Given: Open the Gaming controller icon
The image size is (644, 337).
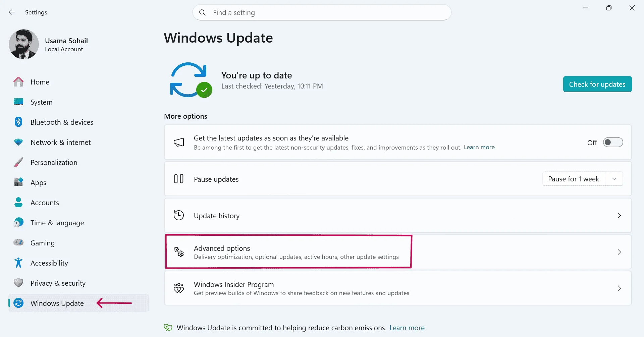Looking at the screenshot, I should (18, 242).
